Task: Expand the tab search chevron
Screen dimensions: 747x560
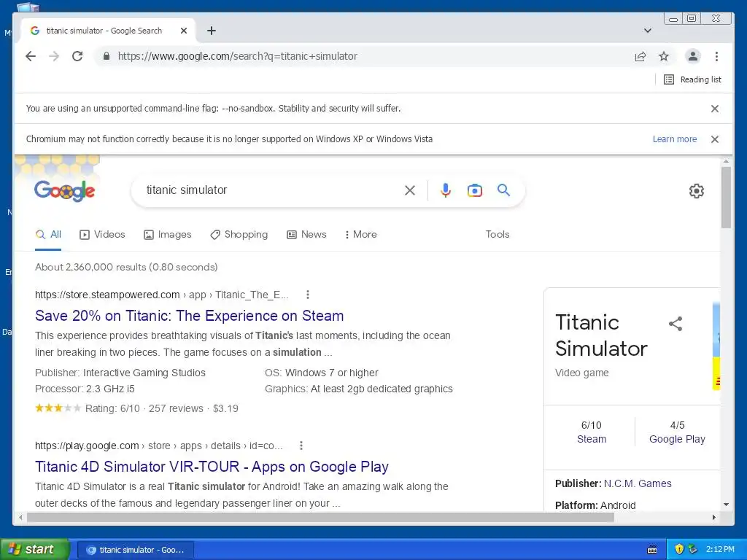Action: (x=648, y=31)
